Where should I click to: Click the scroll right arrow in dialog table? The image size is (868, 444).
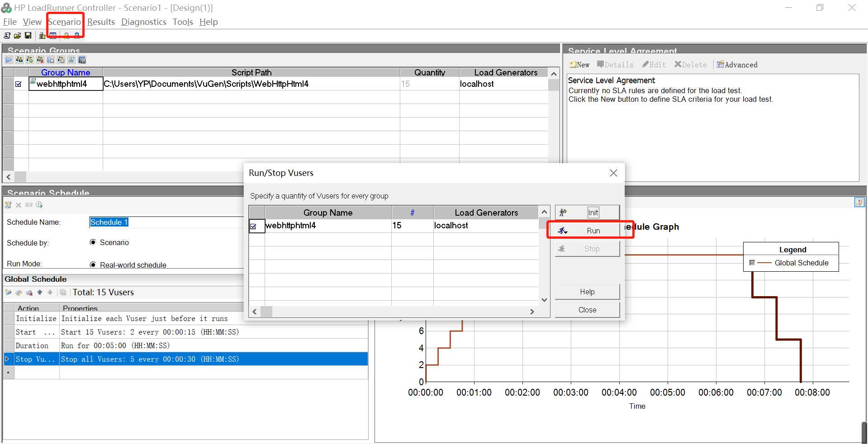tap(532, 312)
